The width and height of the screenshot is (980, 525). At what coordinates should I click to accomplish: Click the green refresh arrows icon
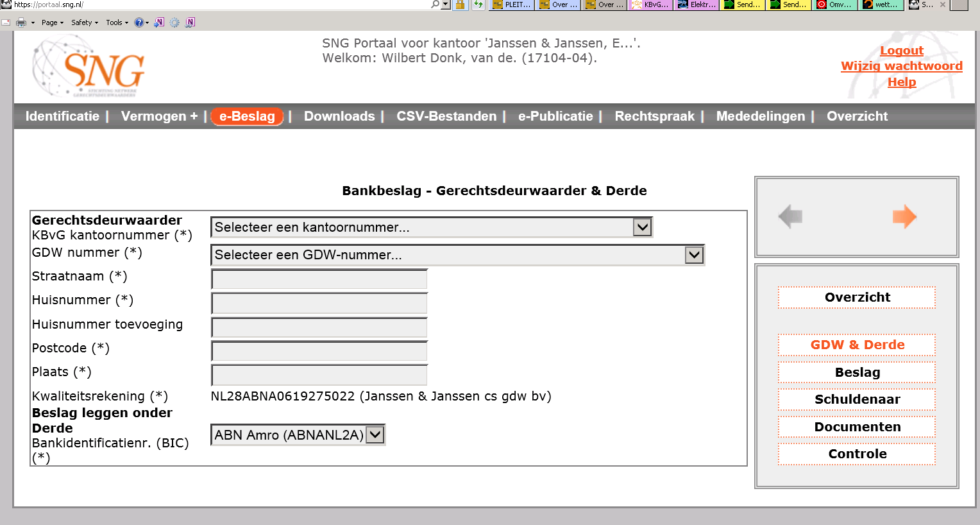(x=478, y=4)
